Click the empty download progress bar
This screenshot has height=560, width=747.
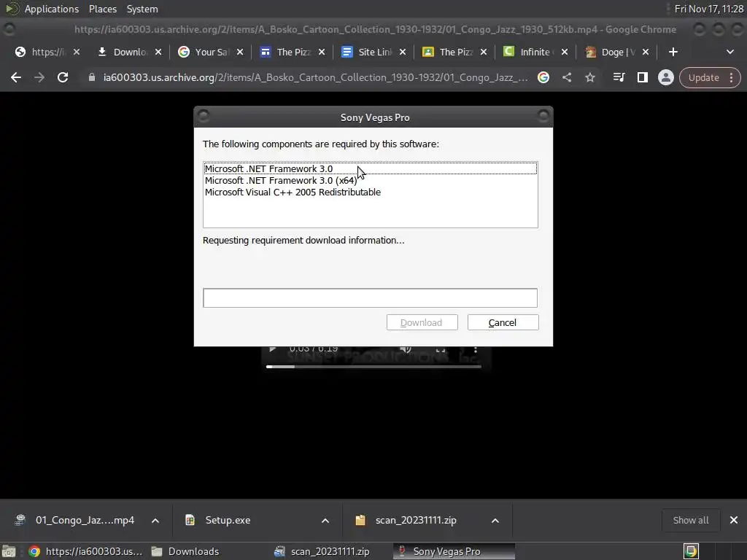(x=370, y=298)
